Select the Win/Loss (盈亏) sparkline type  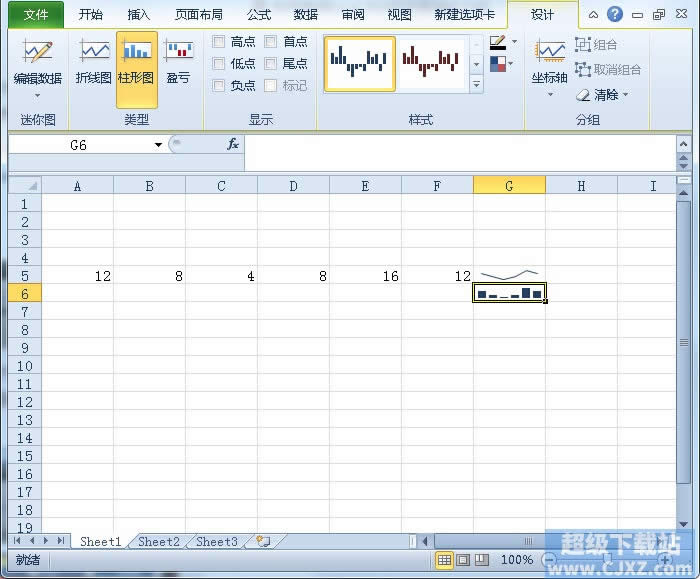coord(178,62)
